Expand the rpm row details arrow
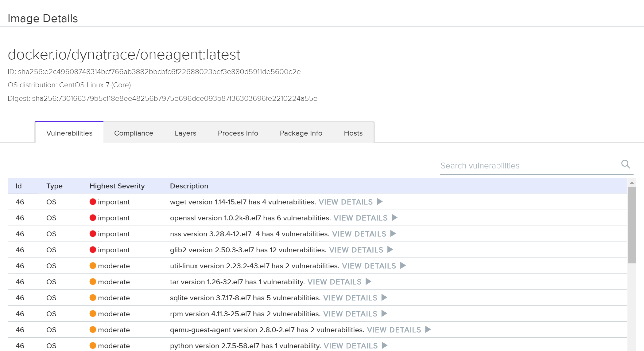Image resolution: width=644 pixels, height=351 pixels. coord(384,314)
